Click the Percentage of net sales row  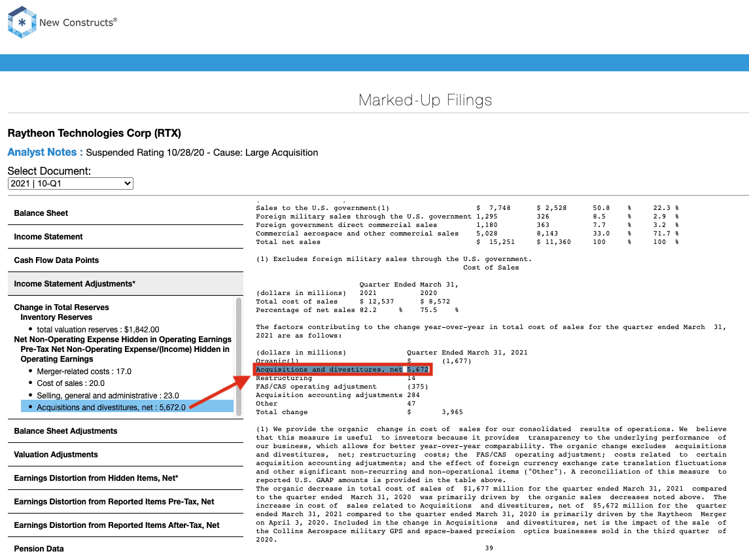(x=357, y=310)
